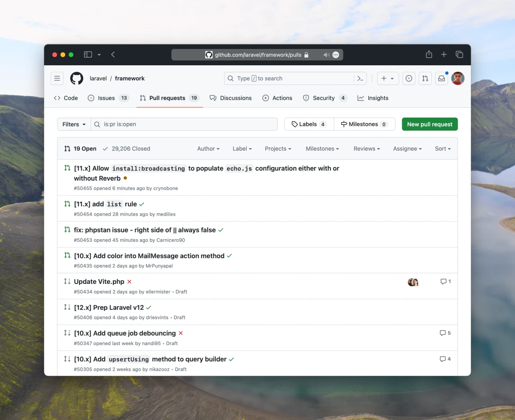This screenshot has height=420, width=515.
Task: Click the pull requests shortcut icon in header
Action: (x=425, y=79)
